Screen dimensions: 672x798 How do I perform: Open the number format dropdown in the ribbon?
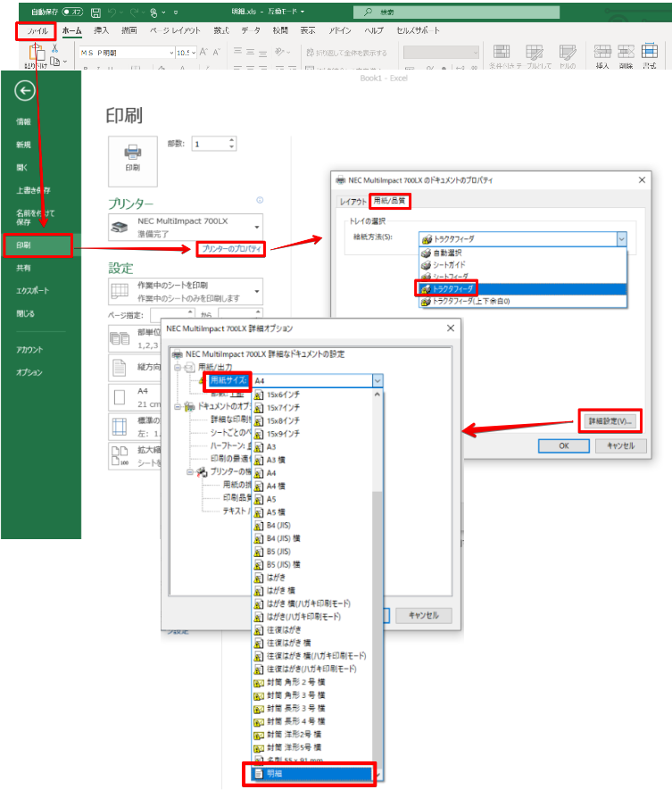[x=475, y=53]
